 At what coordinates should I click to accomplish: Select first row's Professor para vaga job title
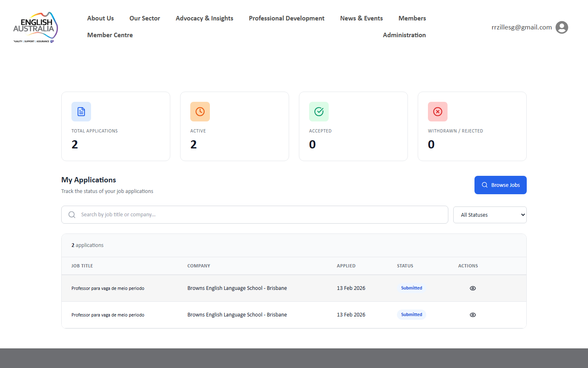(x=108, y=289)
